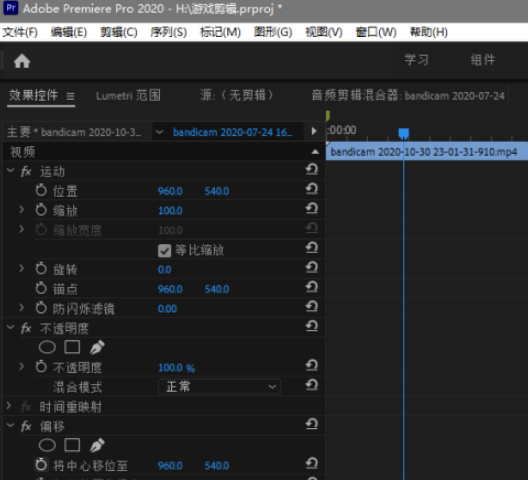Open the 混合模式 正常 dropdown
Screen dimensions: 528x480
[x=219, y=387]
